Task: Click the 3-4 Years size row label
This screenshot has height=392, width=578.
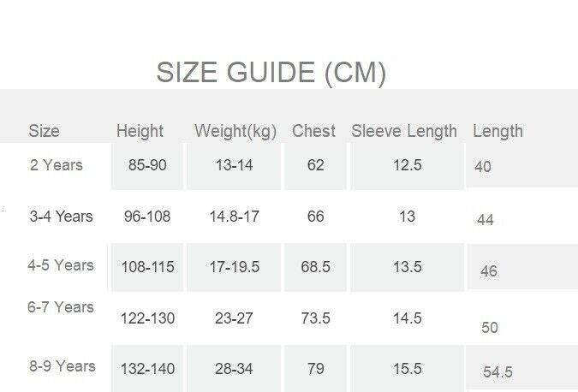Action: pyautogui.click(x=61, y=216)
